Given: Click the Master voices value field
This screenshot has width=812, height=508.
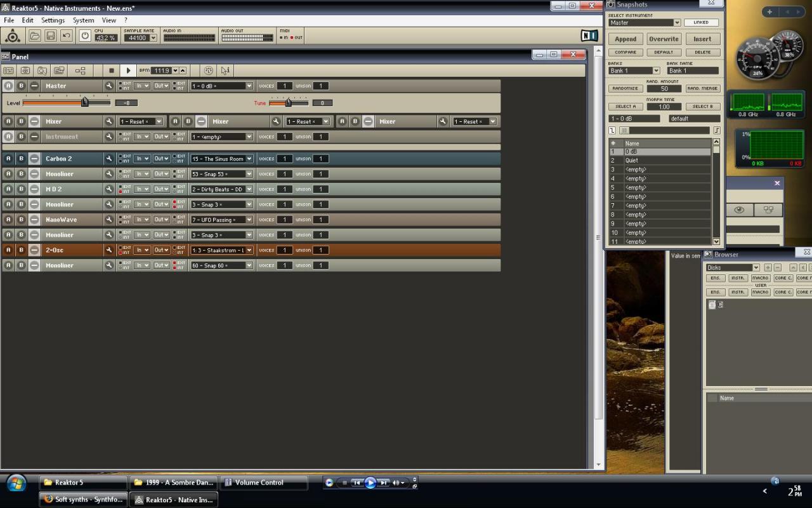Looking at the screenshot, I should point(284,86).
